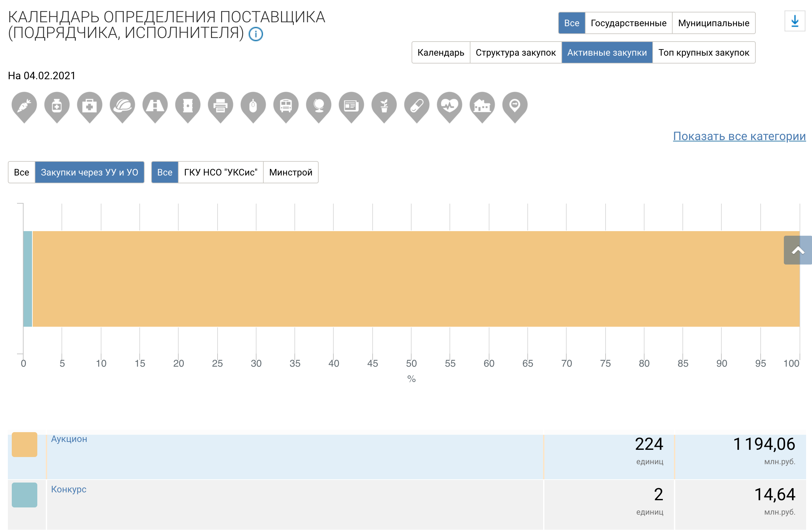Select the bus transport category icon
This screenshot has width=812, height=531.
286,105
